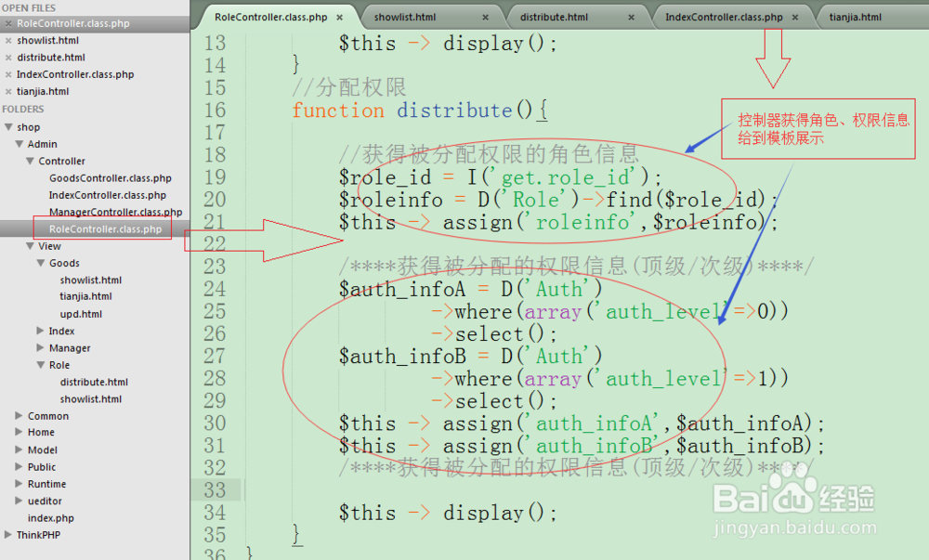
Task: Open tianjia.html under Goods folder
Action: click(85, 296)
